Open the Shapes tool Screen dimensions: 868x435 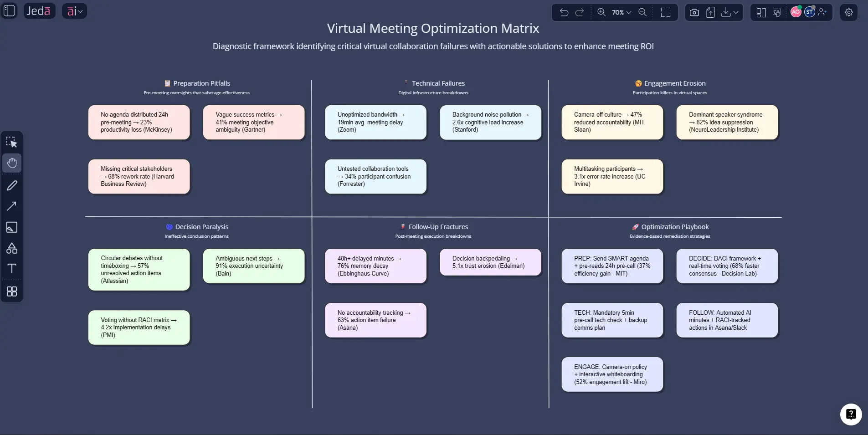(x=11, y=248)
